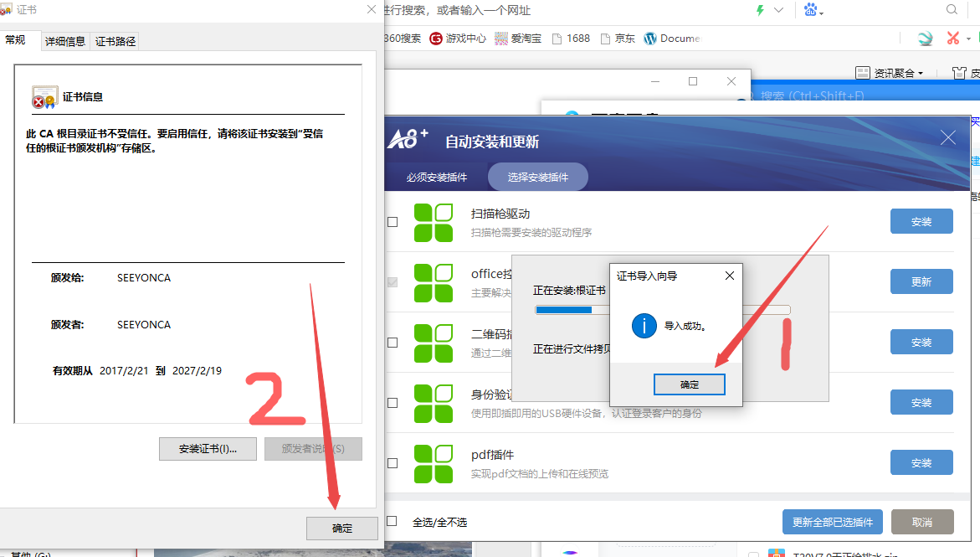Click the 扫描枪驱动 plugin green grid icon

[x=434, y=221]
